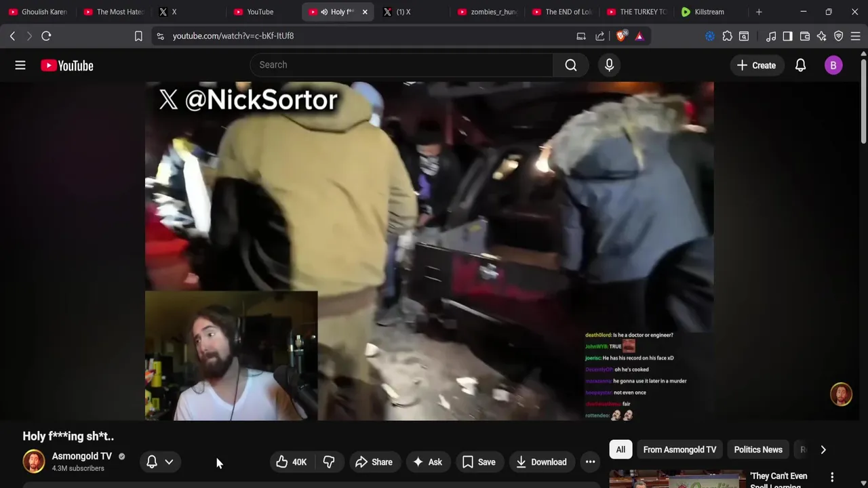
Task: Toggle the browser sidebar panel
Action: [787, 36]
